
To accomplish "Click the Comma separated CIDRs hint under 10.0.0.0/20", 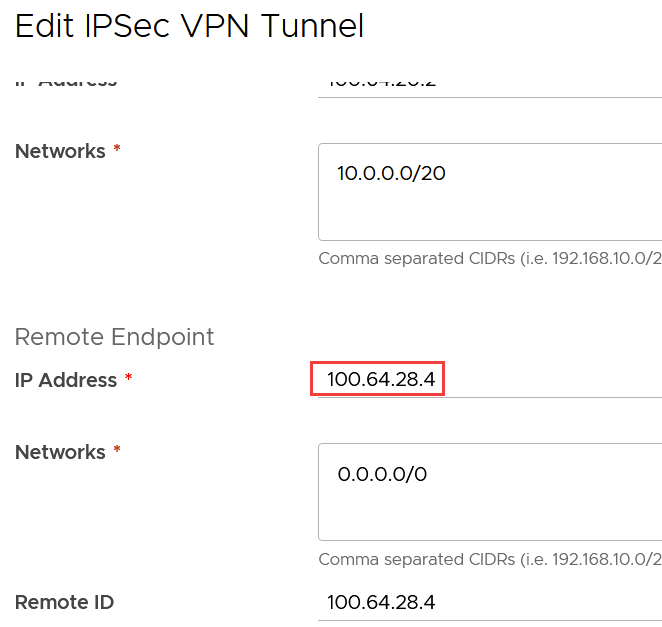I will point(430,258).
